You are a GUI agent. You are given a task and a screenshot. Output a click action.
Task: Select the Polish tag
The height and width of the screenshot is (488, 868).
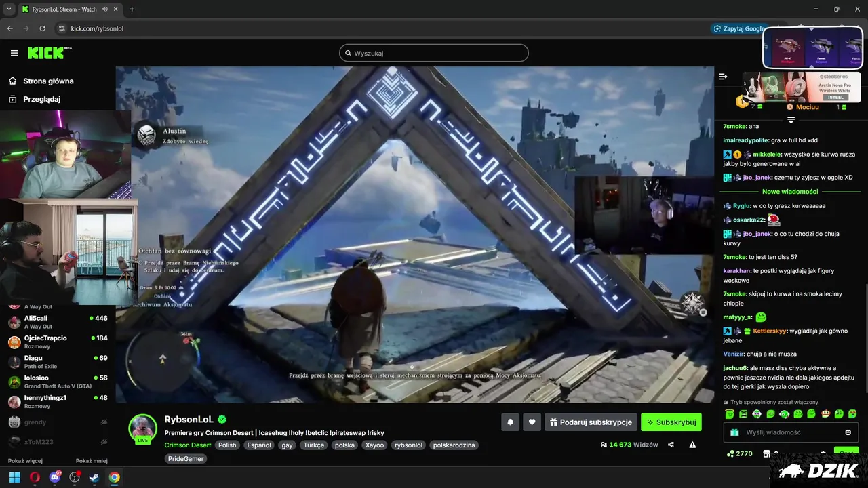[227, 445]
